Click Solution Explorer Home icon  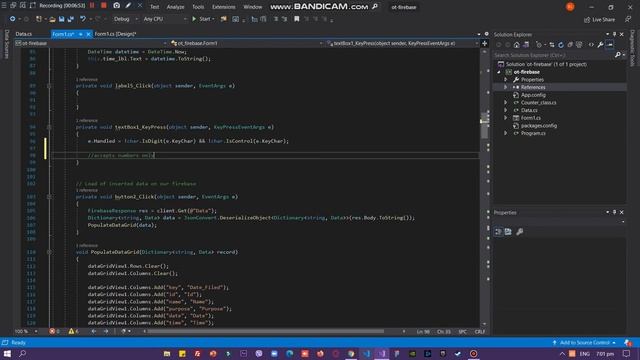tap(517, 45)
